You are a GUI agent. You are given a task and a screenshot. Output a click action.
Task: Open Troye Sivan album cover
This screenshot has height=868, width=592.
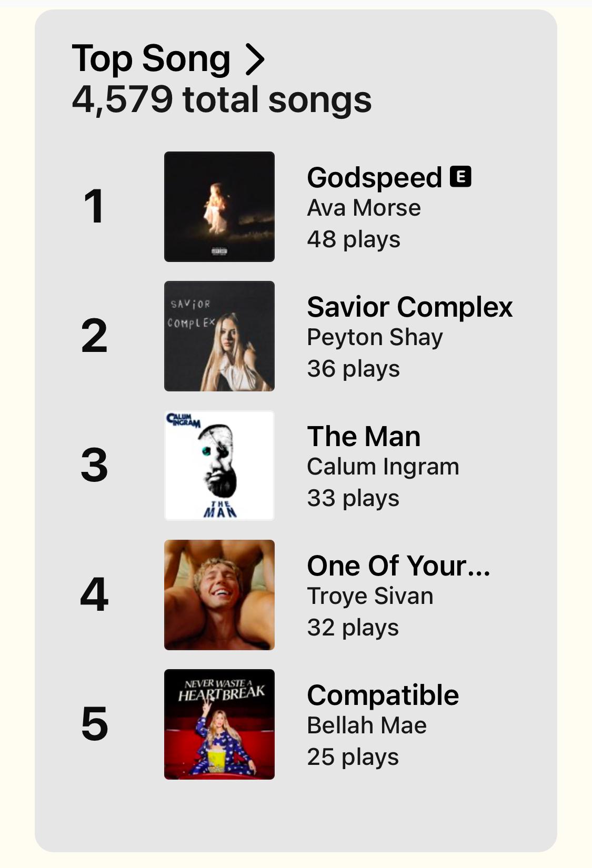[219, 595]
